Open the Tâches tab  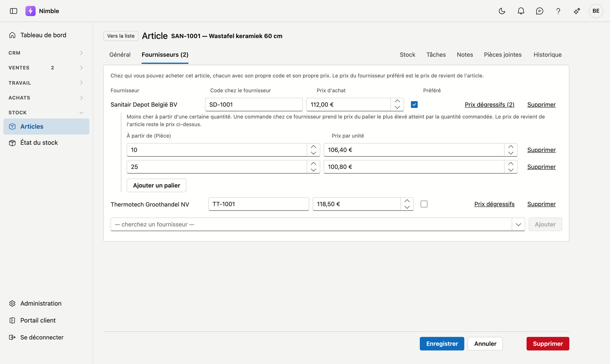(436, 55)
